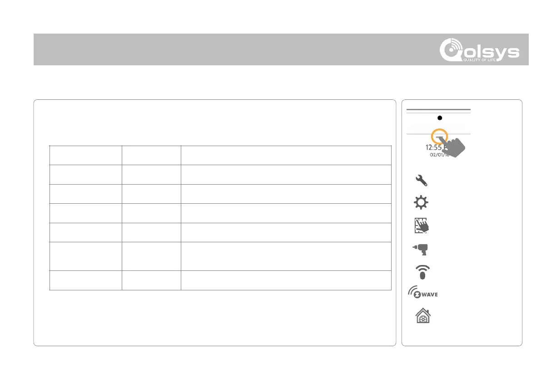Select the top row's middle column cell
Viewport: 556px width, 392px height.
pos(151,155)
